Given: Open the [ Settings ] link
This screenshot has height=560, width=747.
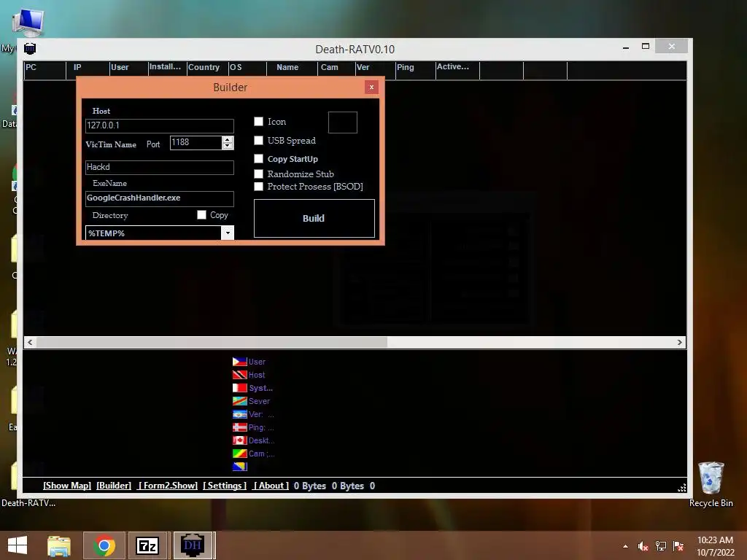Looking at the screenshot, I should (x=225, y=486).
